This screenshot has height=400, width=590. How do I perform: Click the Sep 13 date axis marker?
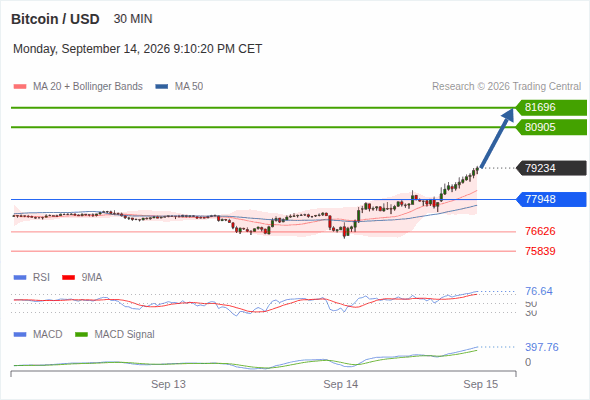[168, 384]
